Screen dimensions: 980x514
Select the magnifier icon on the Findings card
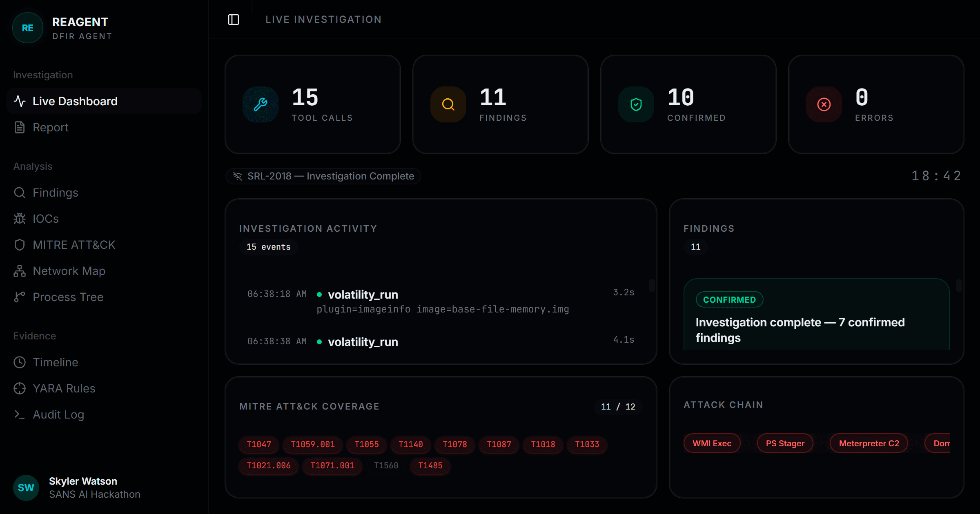[x=448, y=104]
